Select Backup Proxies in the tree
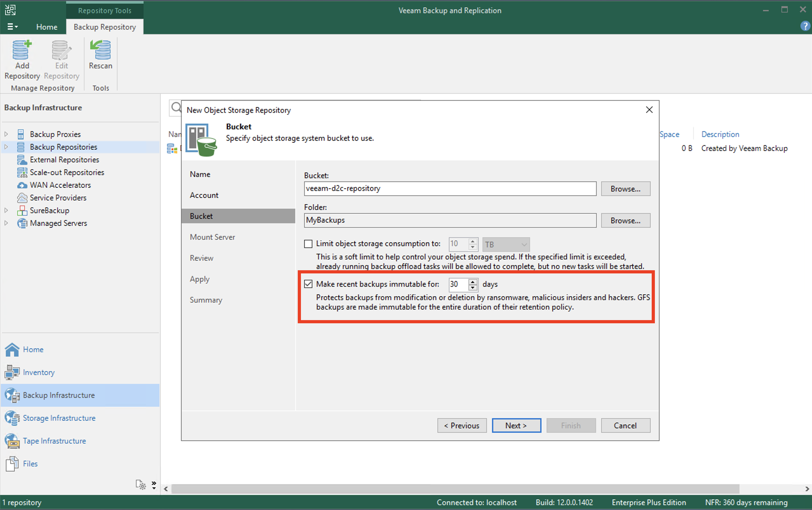Viewport: 812px width, 510px height. (55, 134)
